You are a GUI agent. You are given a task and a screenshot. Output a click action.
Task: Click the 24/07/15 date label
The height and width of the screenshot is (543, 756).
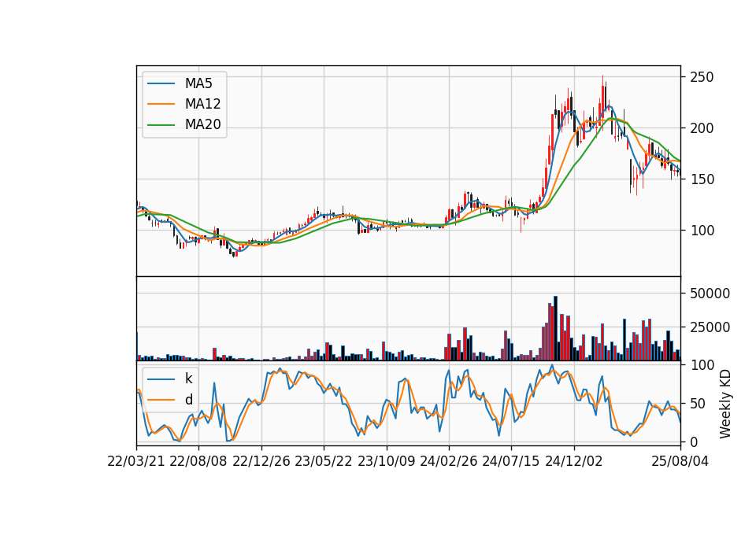[511, 461]
